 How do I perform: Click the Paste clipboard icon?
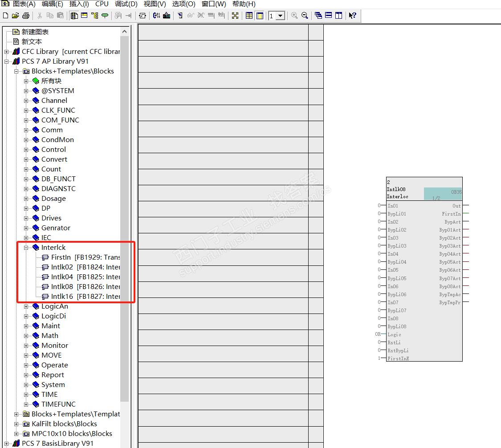tap(60, 15)
